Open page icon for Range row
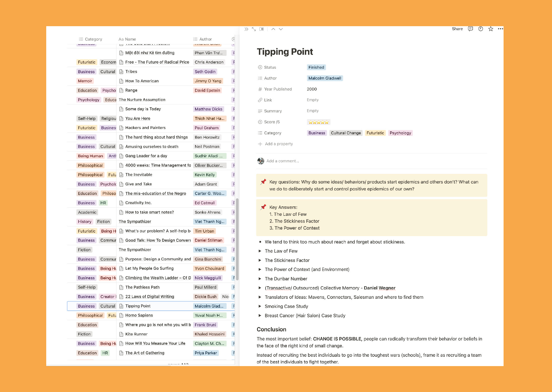 [121, 90]
